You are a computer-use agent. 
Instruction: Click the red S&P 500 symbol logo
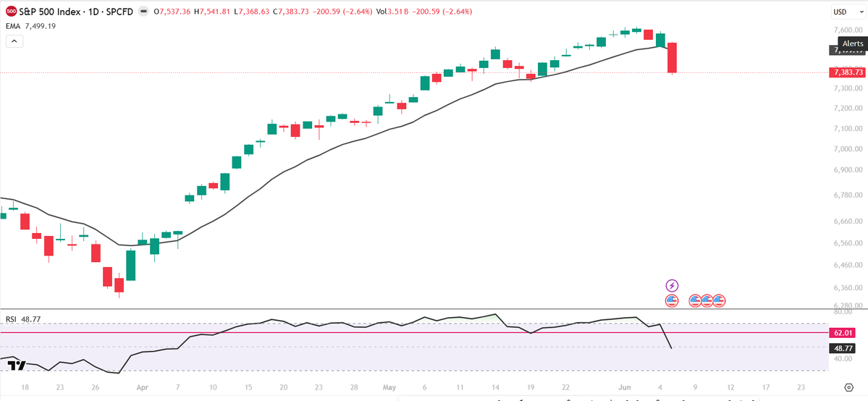(x=11, y=11)
